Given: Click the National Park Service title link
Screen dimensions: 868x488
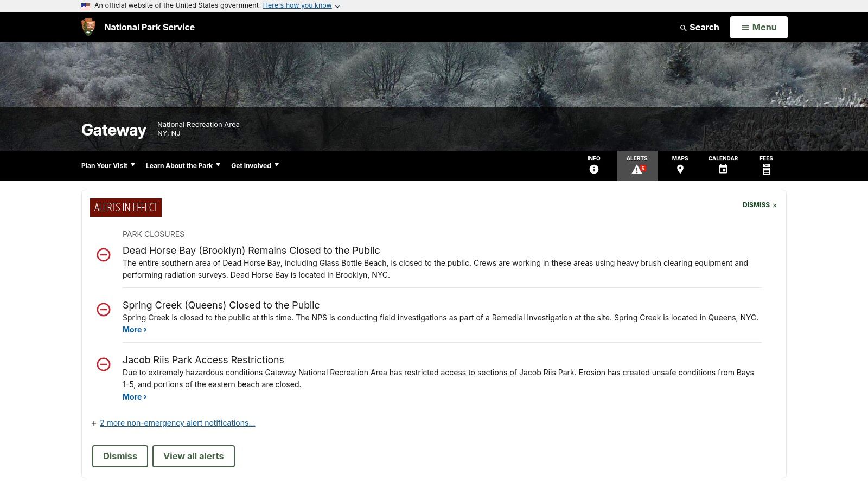Looking at the screenshot, I should 149,27.
